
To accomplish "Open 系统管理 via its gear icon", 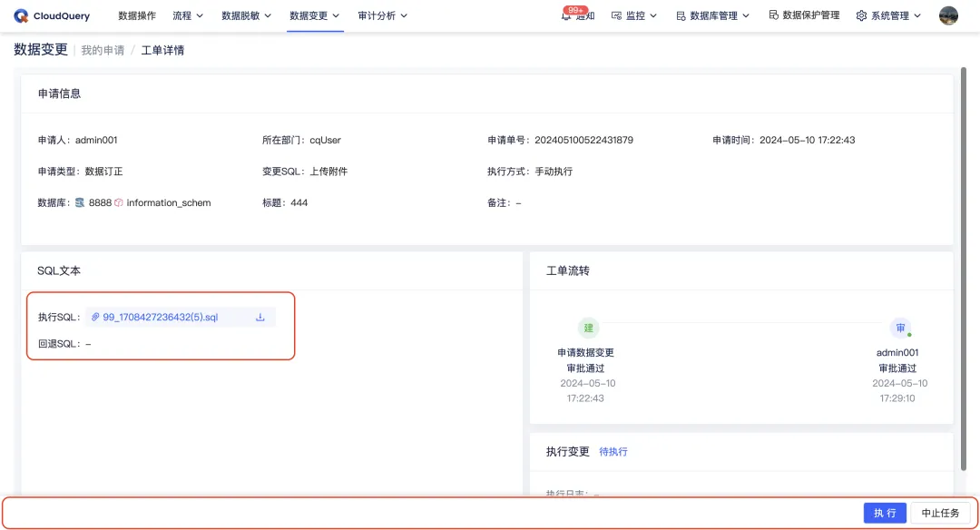I will coord(860,15).
